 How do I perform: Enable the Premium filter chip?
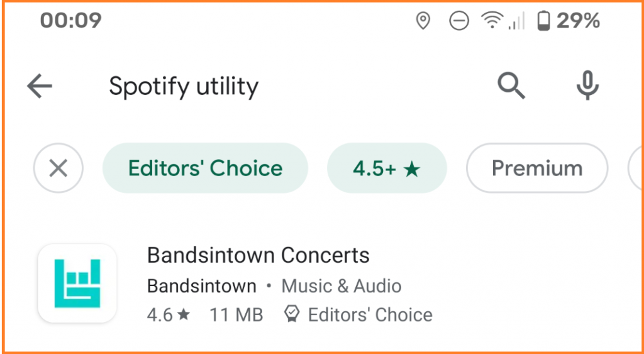point(536,169)
